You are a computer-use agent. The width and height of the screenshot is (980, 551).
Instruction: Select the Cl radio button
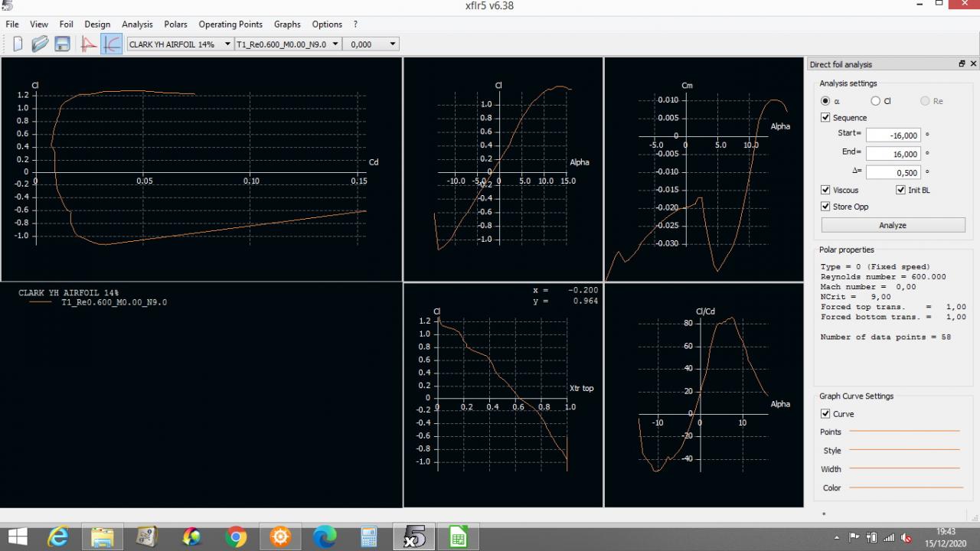pos(876,101)
